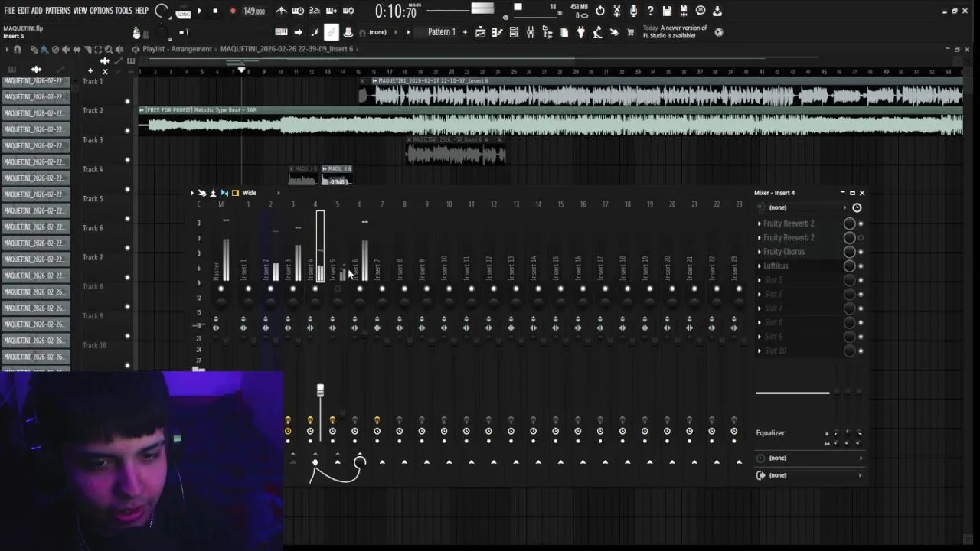Image resolution: width=980 pixels, height=551 pixels.
Task: Toggle the highlighted link/chain toolbar icon
Action: 331,32
